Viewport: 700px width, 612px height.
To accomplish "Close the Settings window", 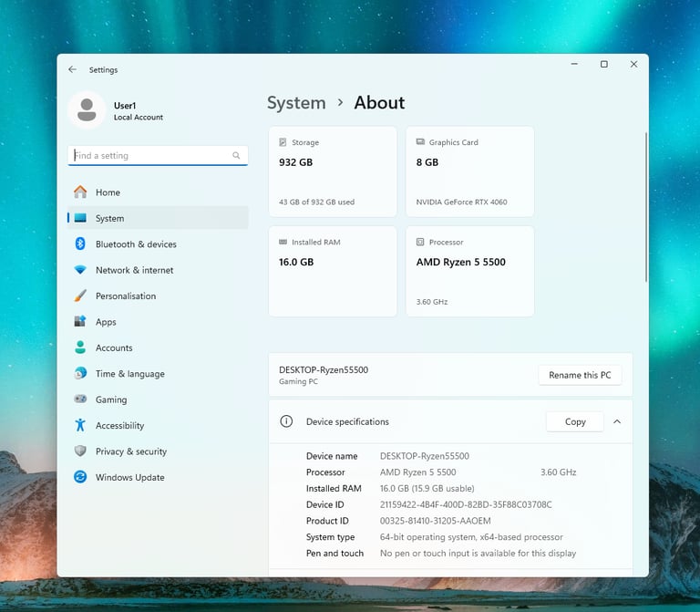I will click(633, 65).
